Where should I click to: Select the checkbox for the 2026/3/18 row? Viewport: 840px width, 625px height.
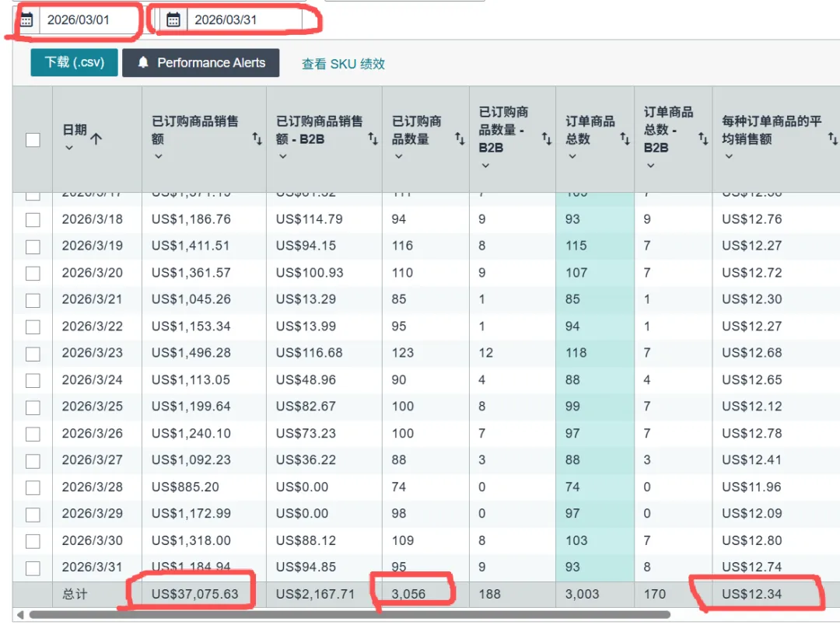pyautogui.click(x=33, y=220)
